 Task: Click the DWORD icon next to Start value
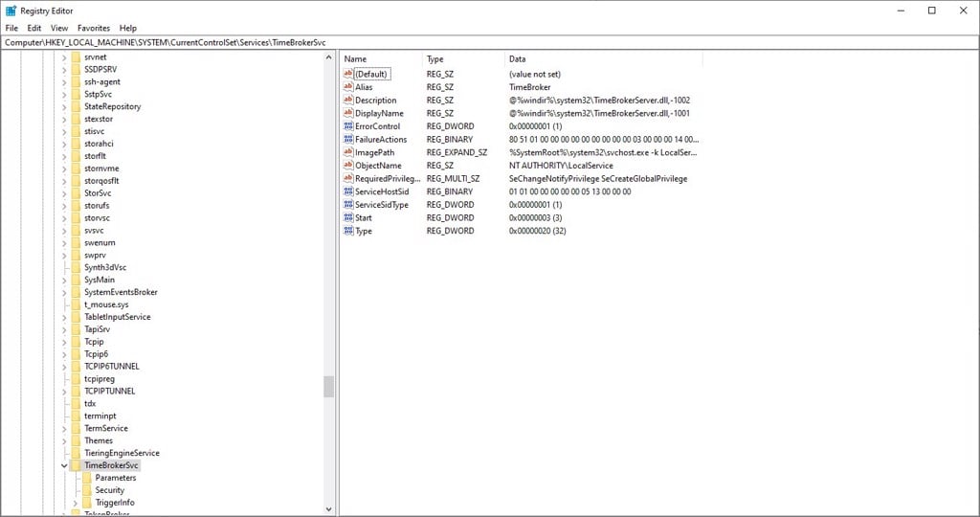[348, 217]
